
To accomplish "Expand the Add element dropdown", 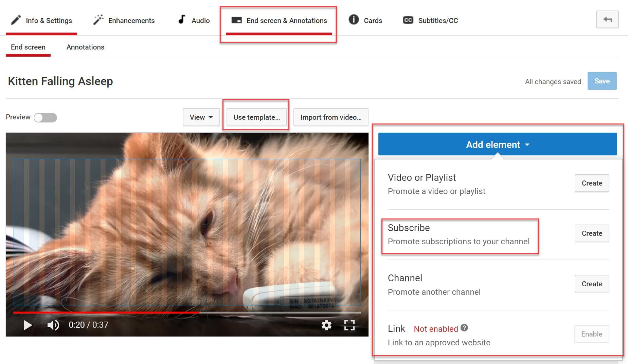I will [497, 144].
